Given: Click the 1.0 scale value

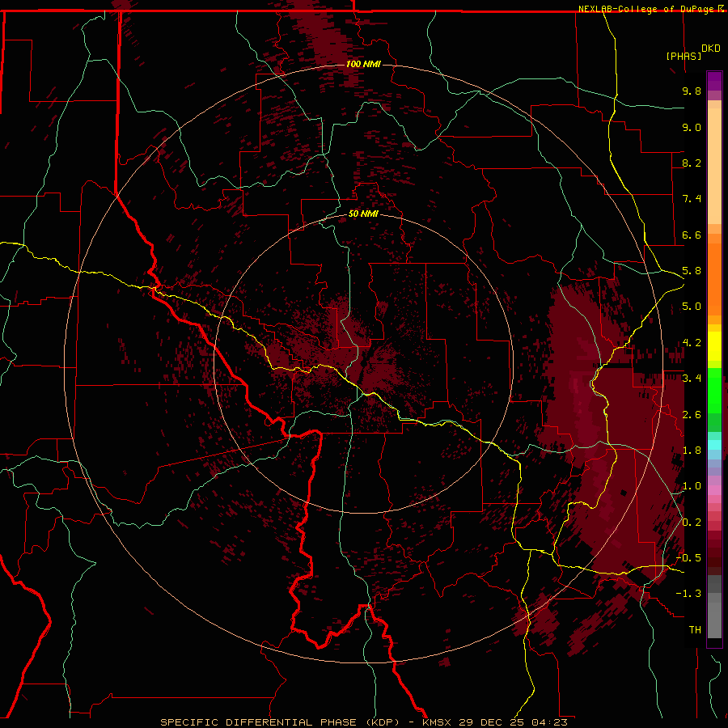Looking at the screenshot, I should [x=692, y=486].
